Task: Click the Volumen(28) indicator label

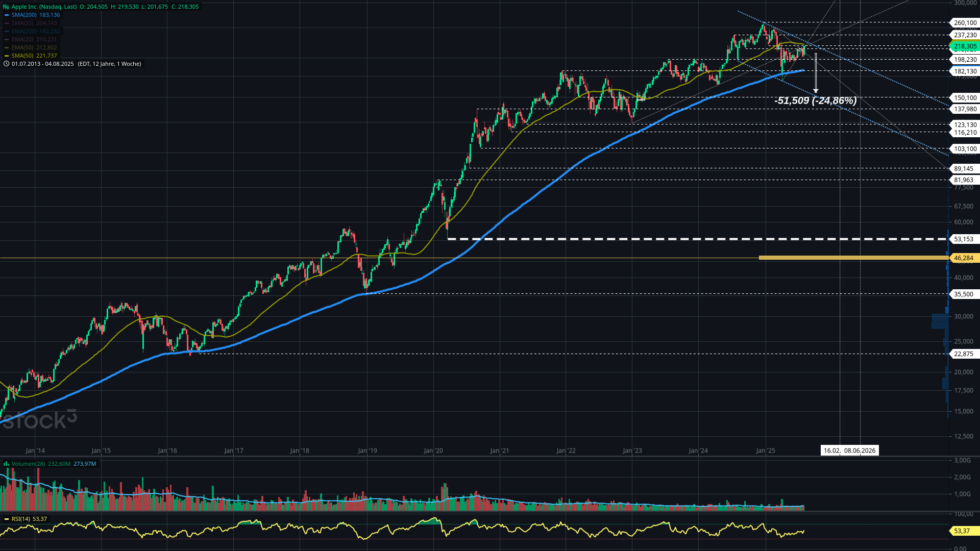Action: (29, 464)
